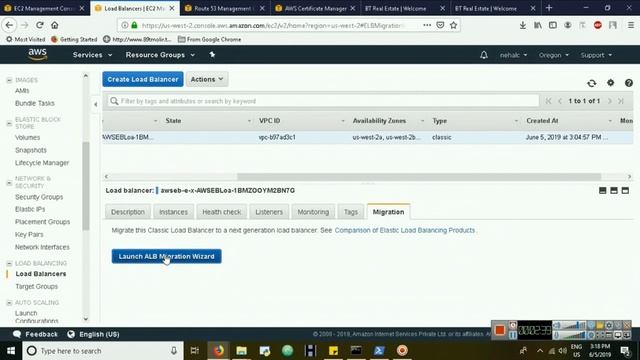Click Windows search box on taskbar
Image resolution: width=640 pixels, height=360 pixels.
click(x=102, y=351)
